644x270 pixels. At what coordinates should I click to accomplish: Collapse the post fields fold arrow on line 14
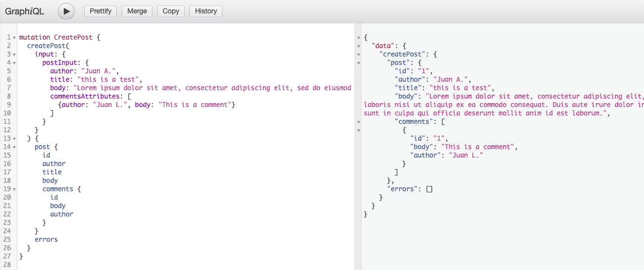(x=14, y=147)
